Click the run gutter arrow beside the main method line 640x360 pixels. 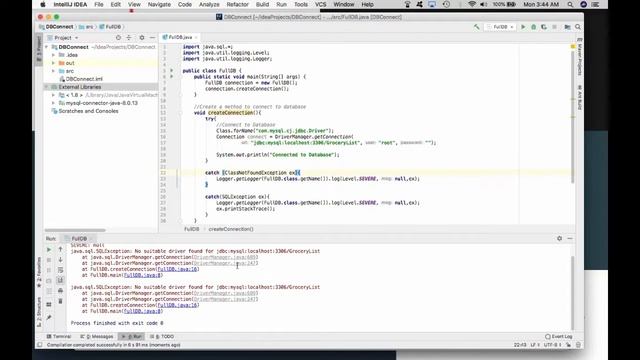(x=172, y=76)
